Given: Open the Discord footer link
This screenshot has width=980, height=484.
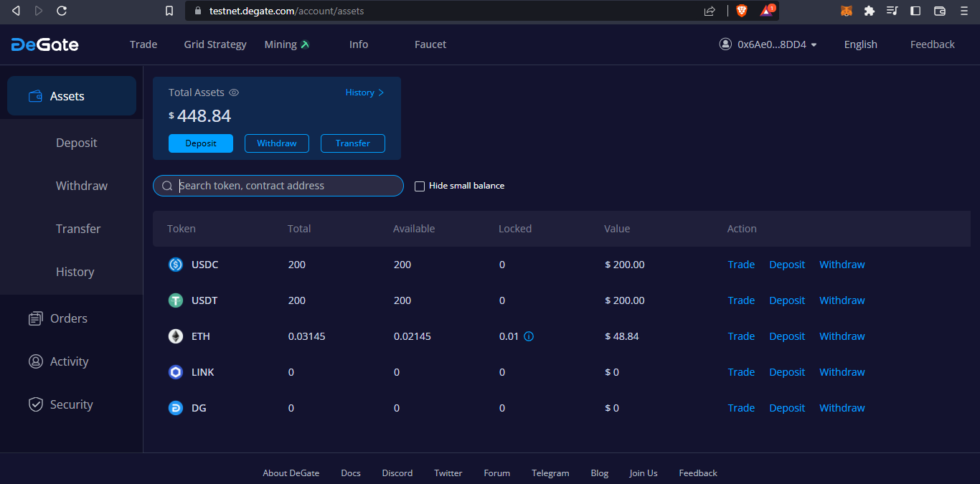Looking at the screenshot, I should 397,473.
